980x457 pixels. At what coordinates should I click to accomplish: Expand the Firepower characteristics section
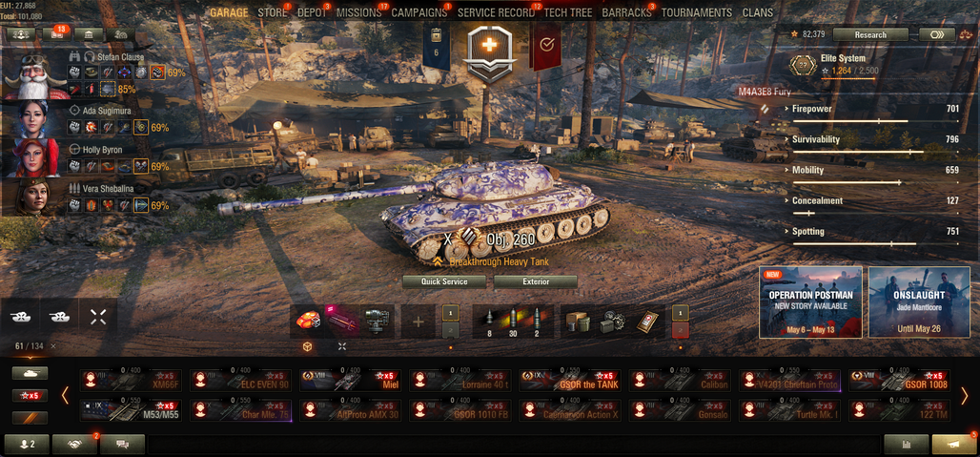pos(871,109)
